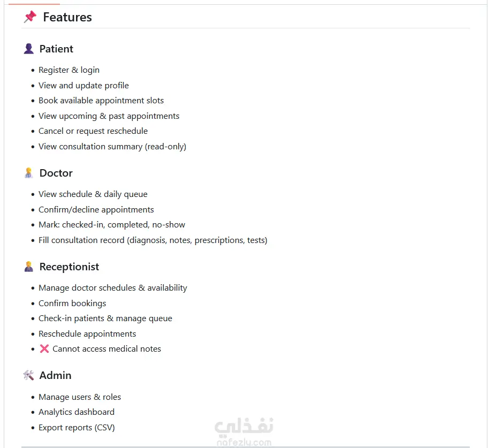Viewport: 488px width, 448px height.
Task: Select the Features heading
Action: [67, 17]
